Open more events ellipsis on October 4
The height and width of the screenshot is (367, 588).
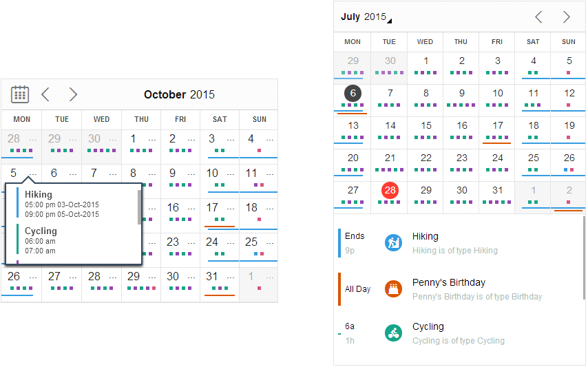click(270, 140)
